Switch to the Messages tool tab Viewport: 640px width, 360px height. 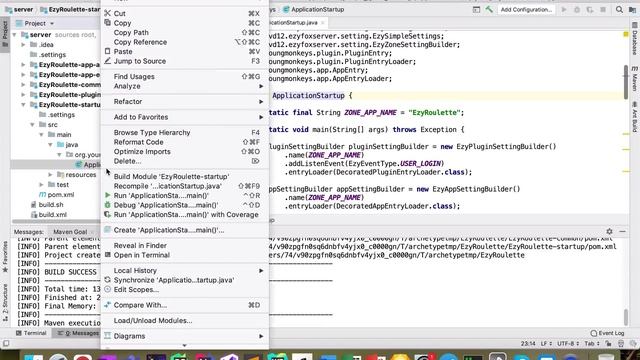78,333
